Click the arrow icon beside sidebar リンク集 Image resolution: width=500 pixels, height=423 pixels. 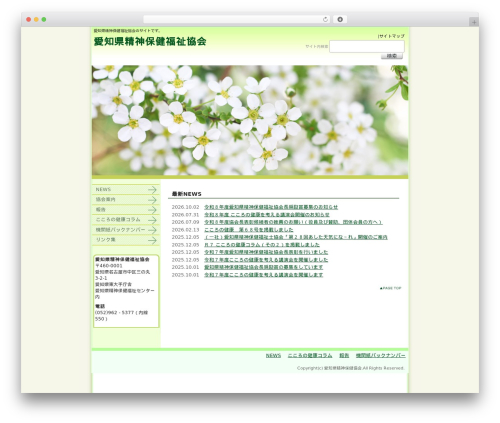click(x=152, y=240)
